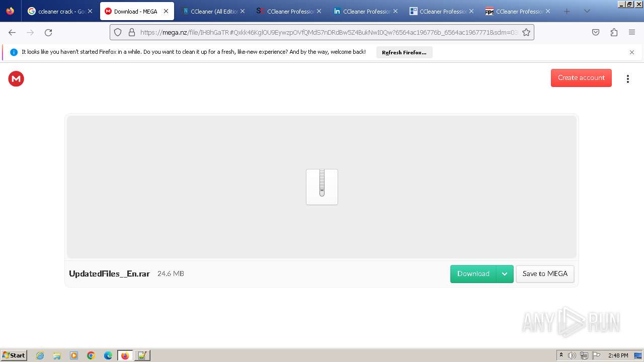This screenshot has width=644, height=362.
Task: Activate Firefox taskbar button
Action: (125, 355)
